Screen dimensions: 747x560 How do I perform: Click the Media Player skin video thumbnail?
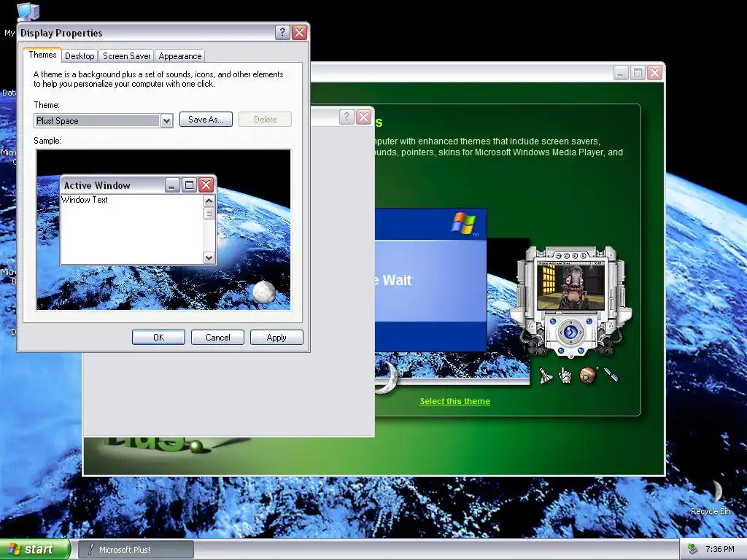pyautogui.click(x=570, y=287)
